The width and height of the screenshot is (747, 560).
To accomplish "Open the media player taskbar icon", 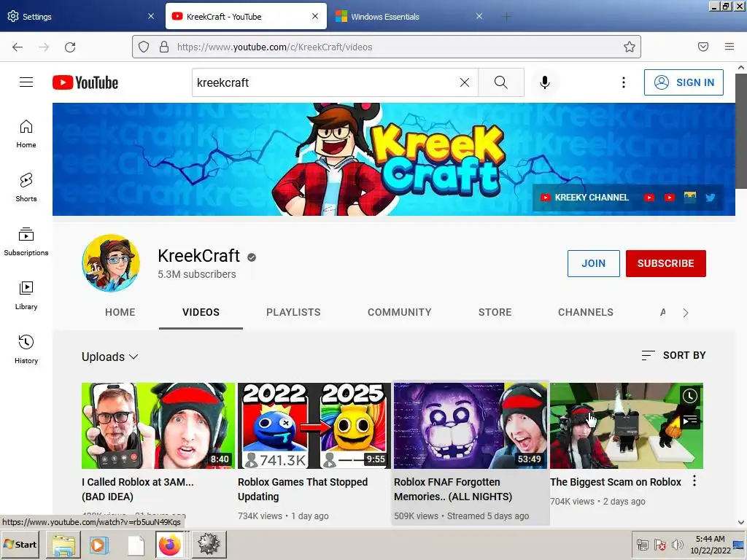I will 99,545.
